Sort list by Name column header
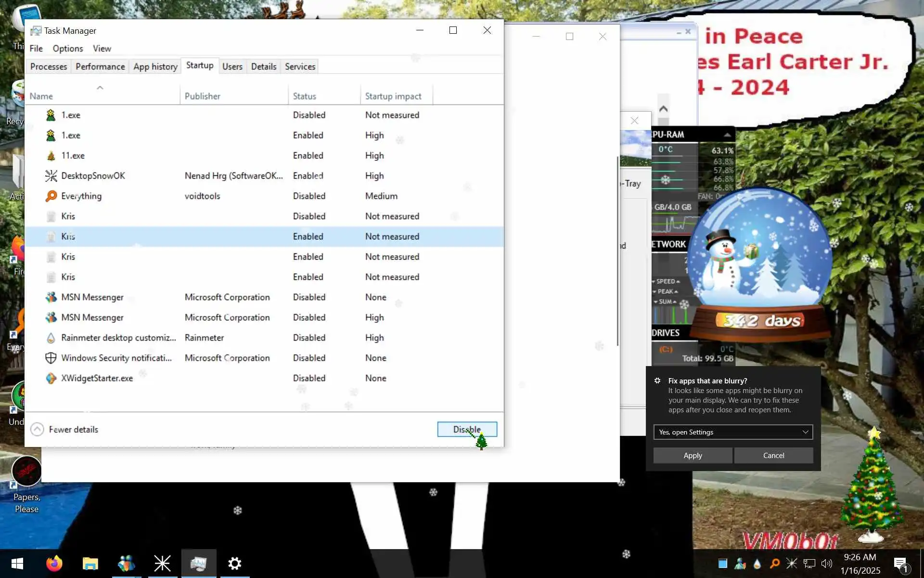Viewport: 924px width, 578px height. tap(41, 96)
